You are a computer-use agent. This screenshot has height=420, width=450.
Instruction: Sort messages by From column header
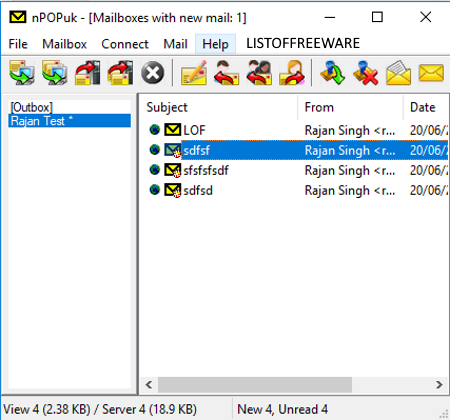(x=350, y=107)
